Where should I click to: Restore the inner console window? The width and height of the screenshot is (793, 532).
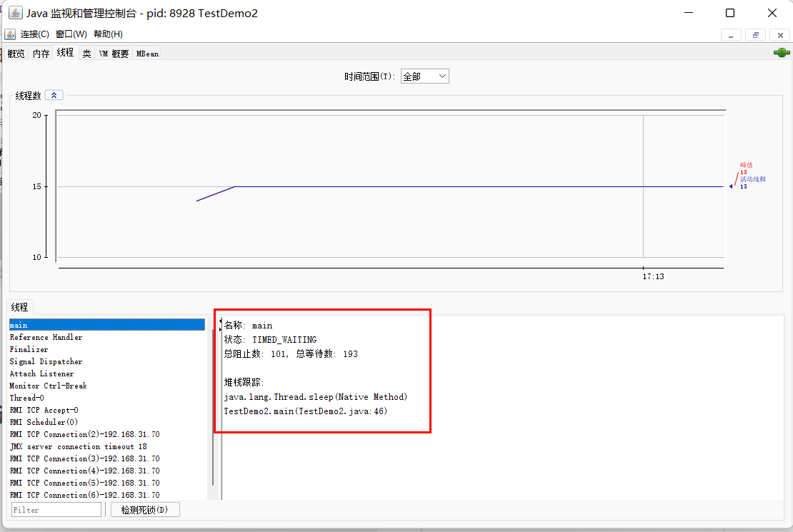click(x=756, y=35)
